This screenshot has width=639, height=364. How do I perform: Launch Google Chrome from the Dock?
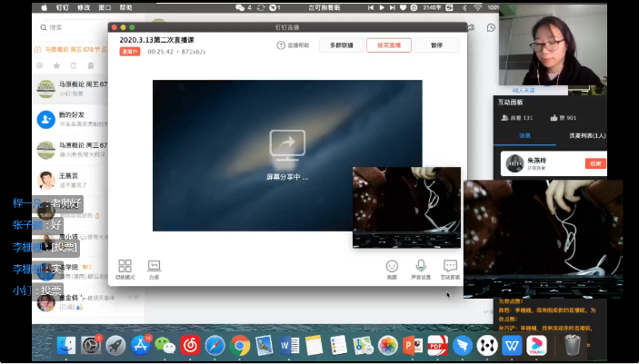[x=240, y=346]
